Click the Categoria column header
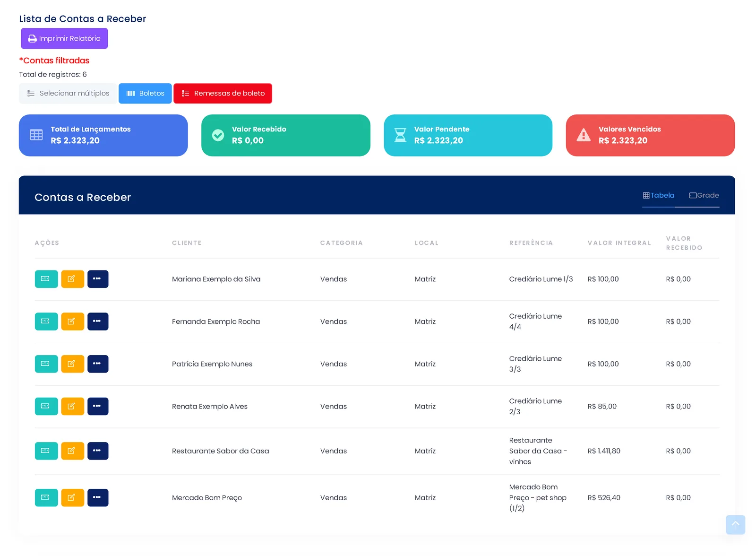This screenshot has width=756, height=556. coord(342,243)
